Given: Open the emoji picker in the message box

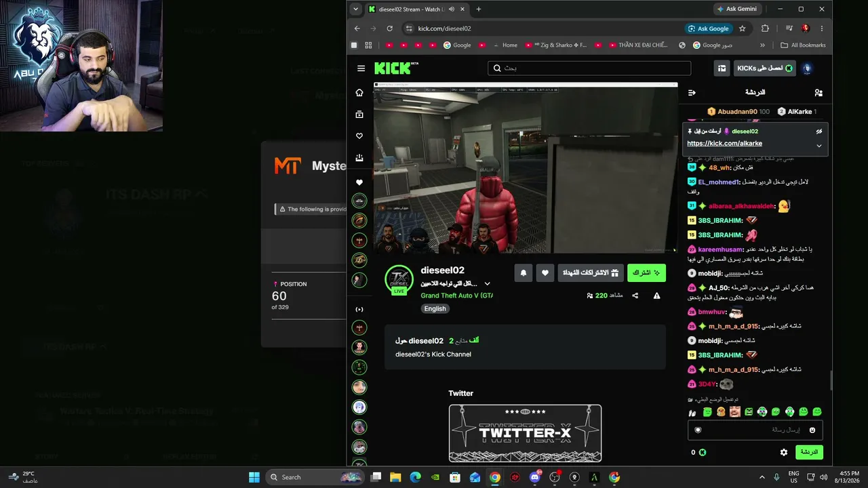Looking at the screenshot, I should click(812, 430).
